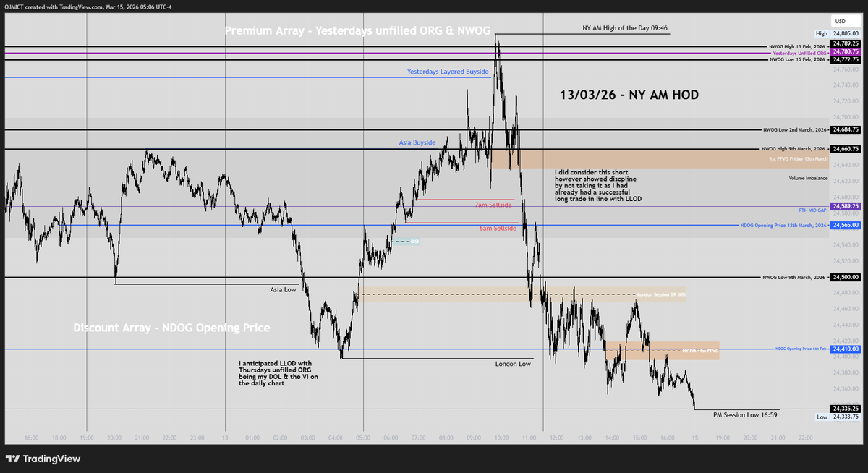
Task: Click the 'London Session DR 50%' label
Action: (x=661, y=294)
